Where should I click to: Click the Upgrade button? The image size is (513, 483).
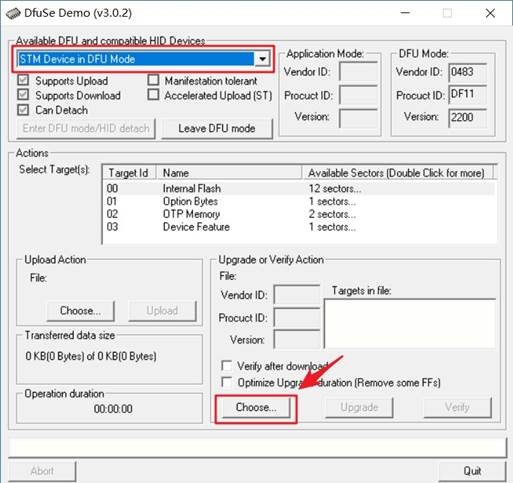click(x=359, y=407)
